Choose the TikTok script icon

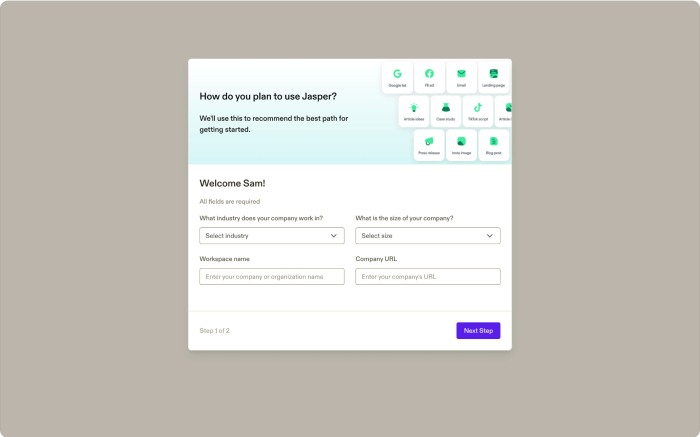pyautogui.click(x=478, y=108)
